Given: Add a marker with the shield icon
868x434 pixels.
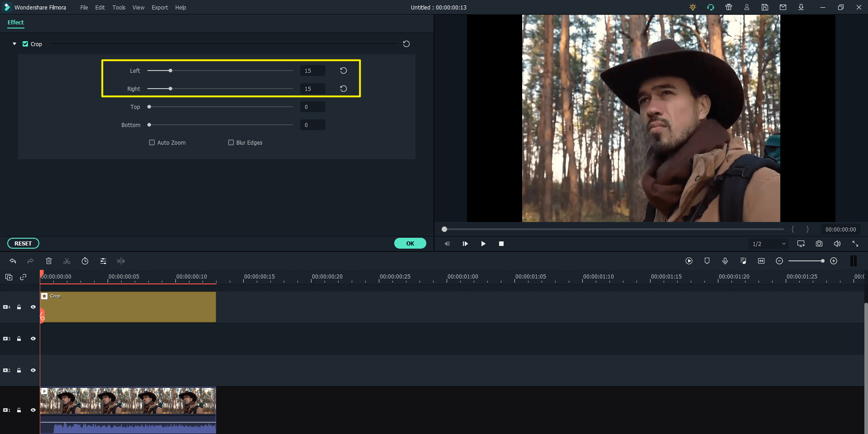Looking at the screenshot, I should click(707, 261).
